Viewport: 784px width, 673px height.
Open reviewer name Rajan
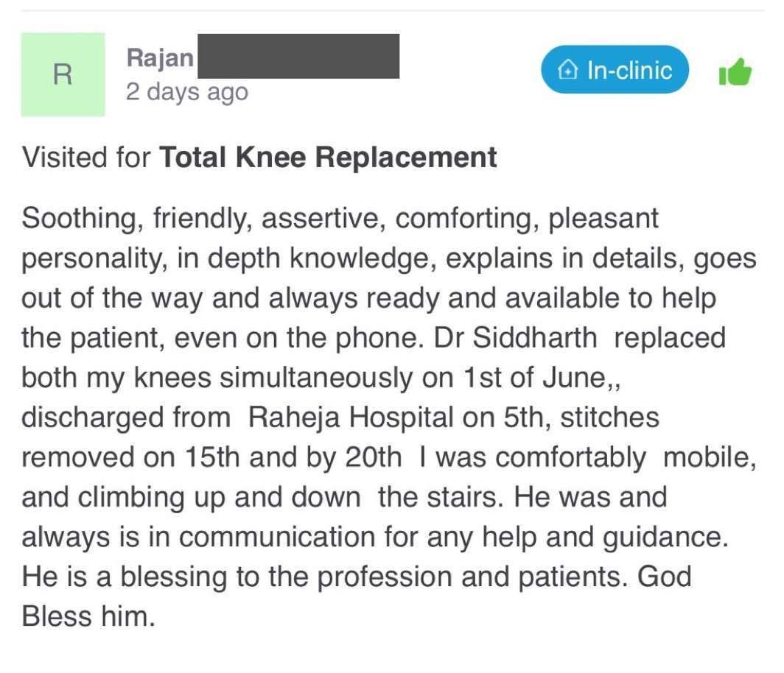coord(160,57)
